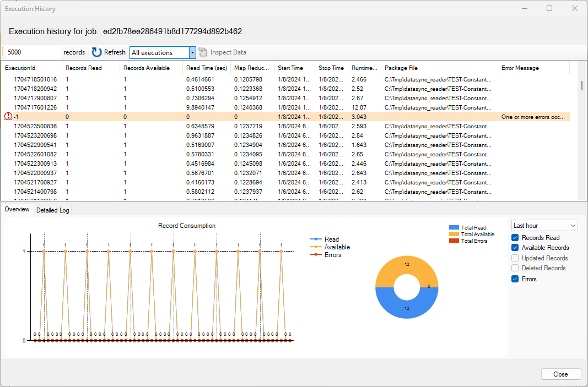The image size is (588, 387).
Task: Select the Overview tab
Action: [x=17, y=210]
